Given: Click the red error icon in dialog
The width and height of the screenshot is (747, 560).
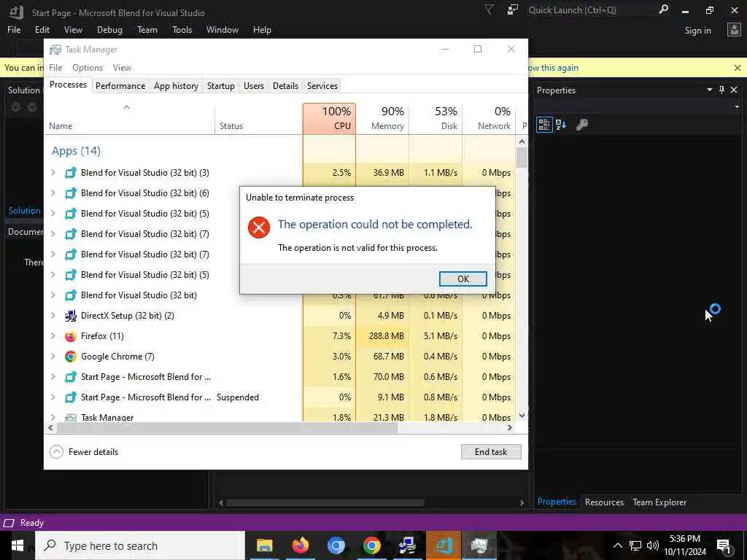Looking at the screenshot, I should coord(259,227).
